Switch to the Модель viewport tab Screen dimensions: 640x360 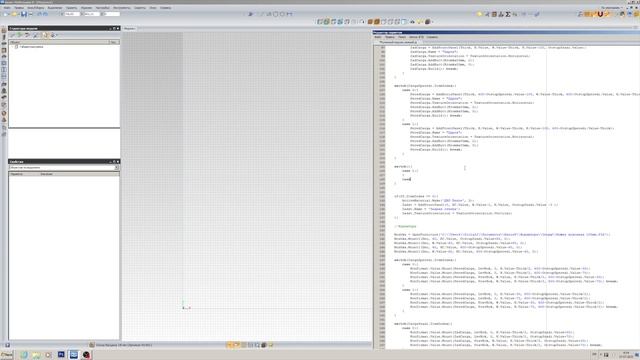[x=129, y=29]
